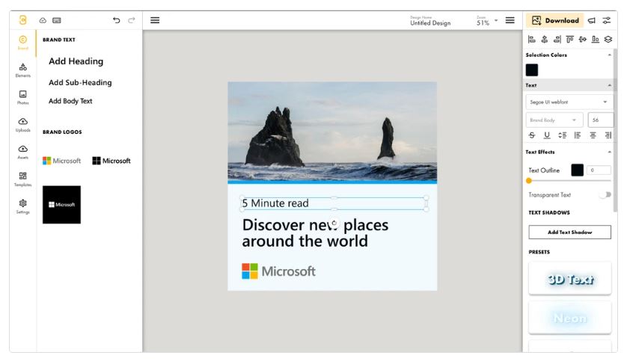Open the Assets tab in sidebar
Image resolution: width=630 pixels, height=364 pixels.
pos(23,152)
